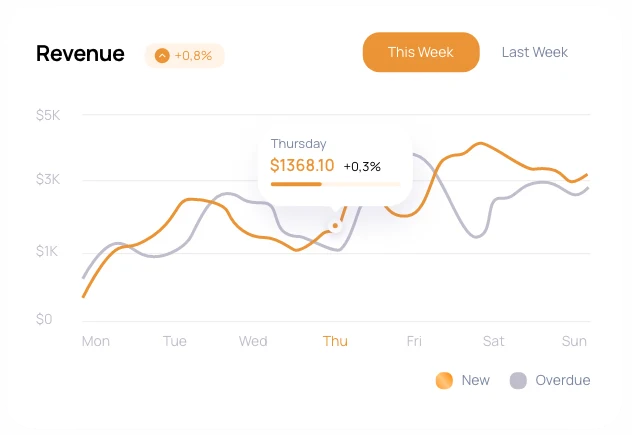Select Mon on the day axis
The image size is (632, 435).
click(x=96, y=341)
